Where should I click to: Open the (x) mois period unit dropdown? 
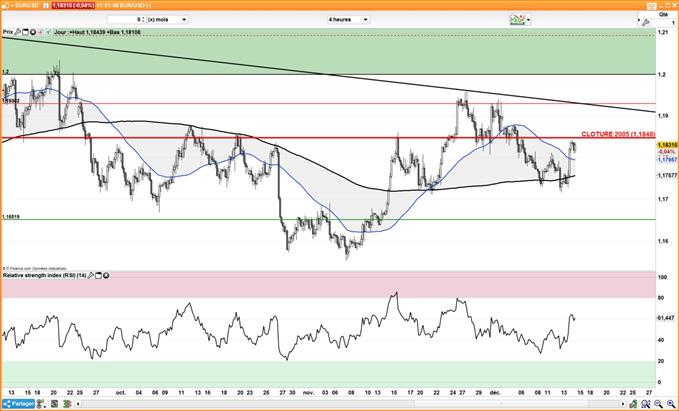tap(167, 19)
